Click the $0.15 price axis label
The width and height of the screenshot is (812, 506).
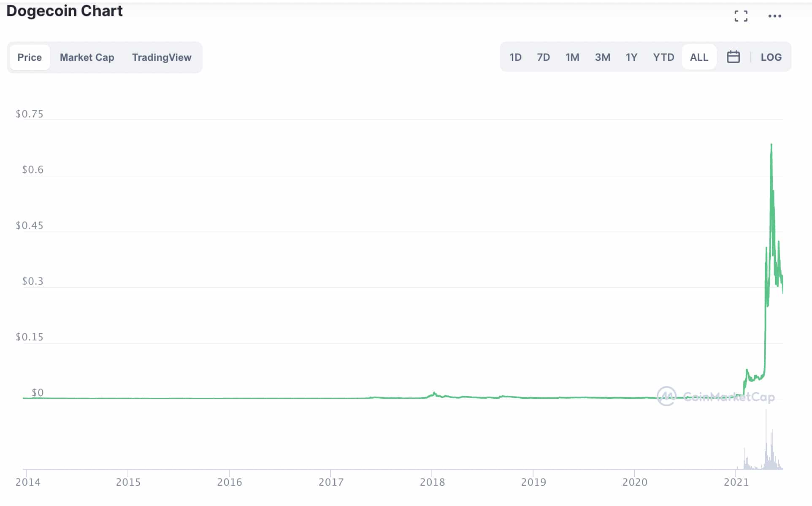30,337
